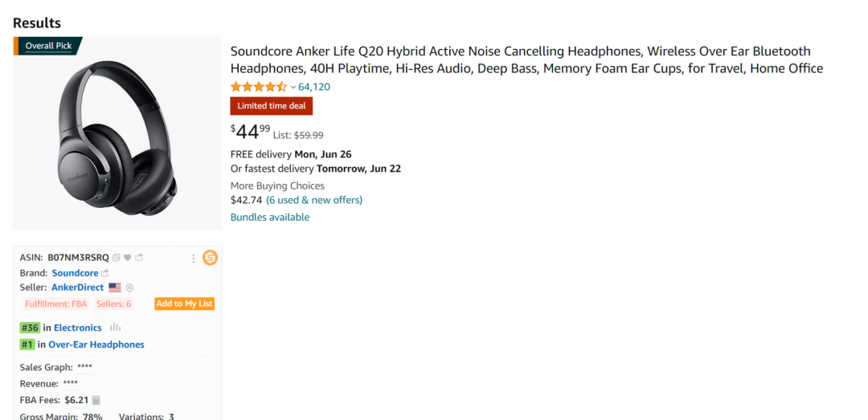Screen dimensions: 868x420
Task: Open the AnkerDirect seller link
Action: (x=77, y=287)
